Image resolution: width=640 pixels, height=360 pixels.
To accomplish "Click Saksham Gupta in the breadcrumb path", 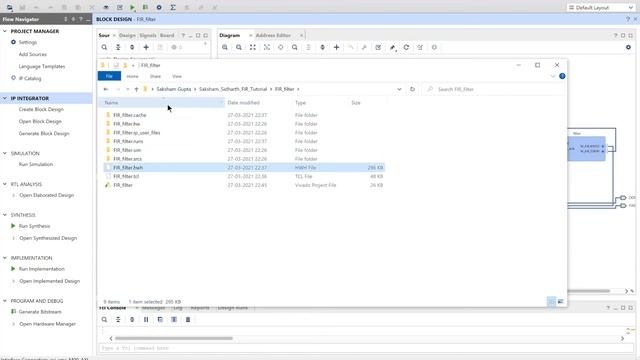I will coord(174,89).
